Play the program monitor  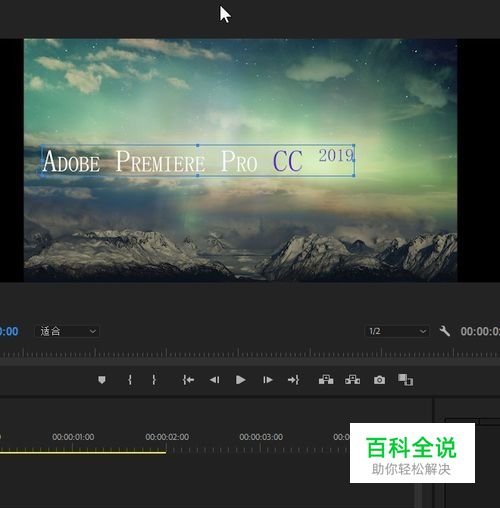coord(240,380)
